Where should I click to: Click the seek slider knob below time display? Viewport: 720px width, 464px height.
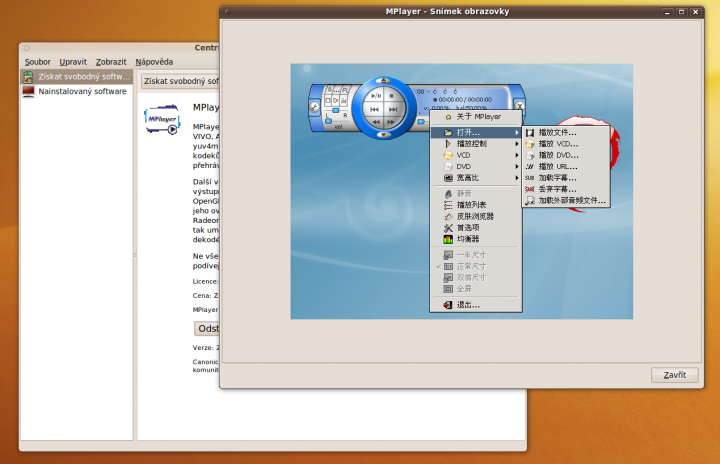point(421,122)
